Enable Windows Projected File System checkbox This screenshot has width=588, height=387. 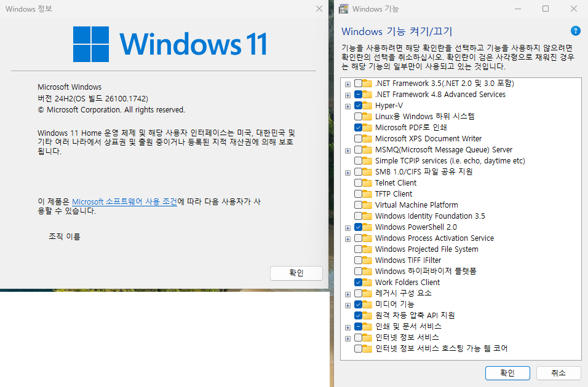(358, 249)
